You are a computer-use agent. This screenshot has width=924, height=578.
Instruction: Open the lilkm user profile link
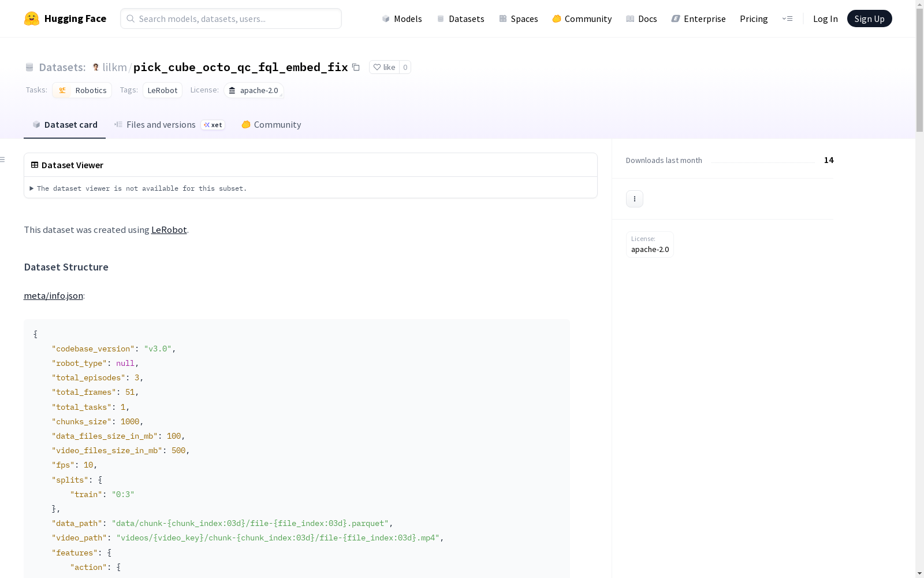[114, 67]
